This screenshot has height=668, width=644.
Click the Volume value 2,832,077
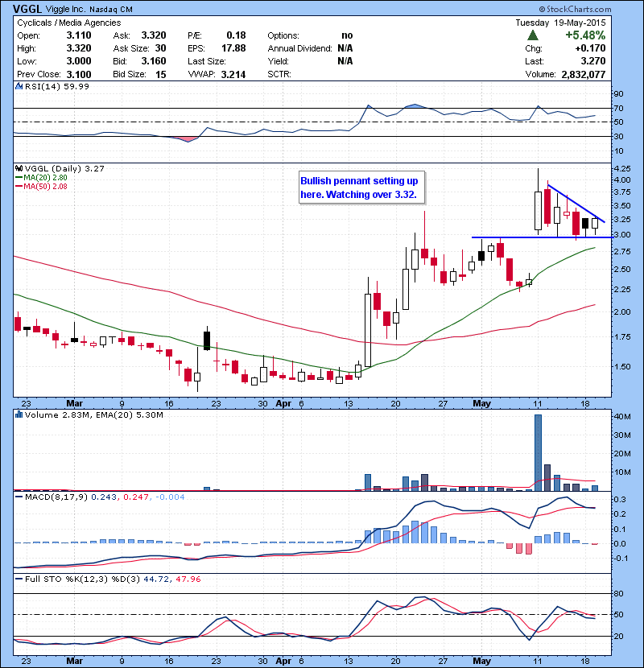pos(584,74)
